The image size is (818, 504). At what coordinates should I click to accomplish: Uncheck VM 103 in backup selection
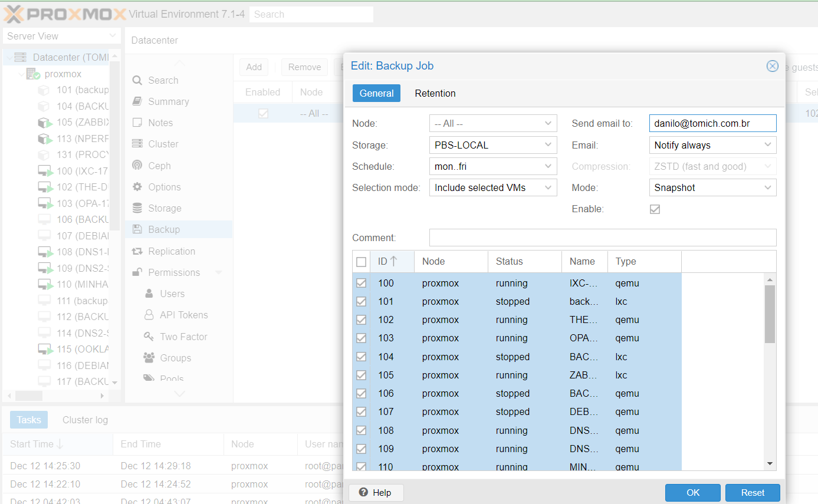pyautogui.click(x=362, y=338)
